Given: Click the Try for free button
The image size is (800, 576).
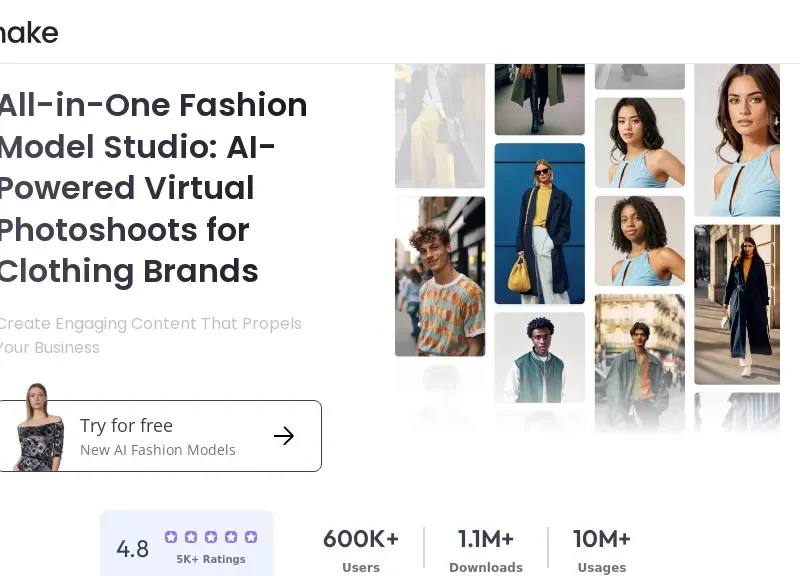Looking at the screenshot, I should 160,435.
